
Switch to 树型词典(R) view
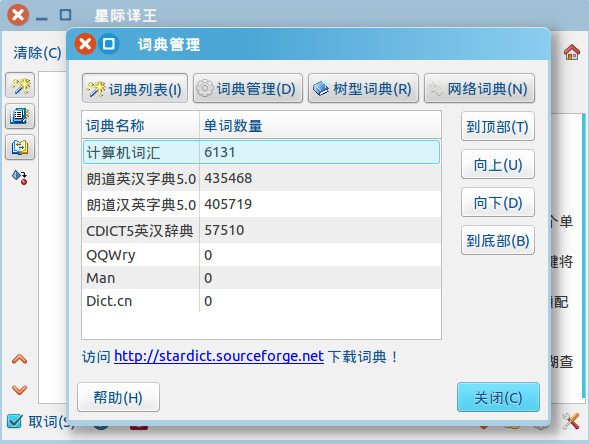coord(363,89)
